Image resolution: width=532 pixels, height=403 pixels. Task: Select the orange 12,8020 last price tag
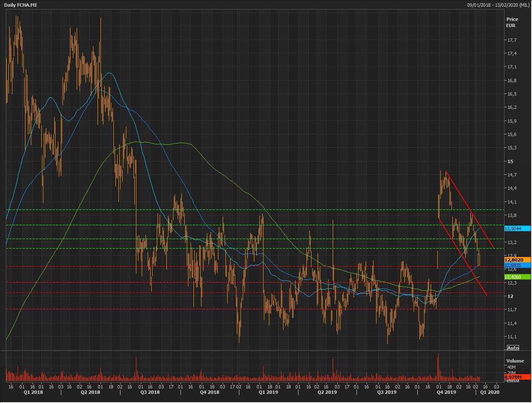click(517, 260)
